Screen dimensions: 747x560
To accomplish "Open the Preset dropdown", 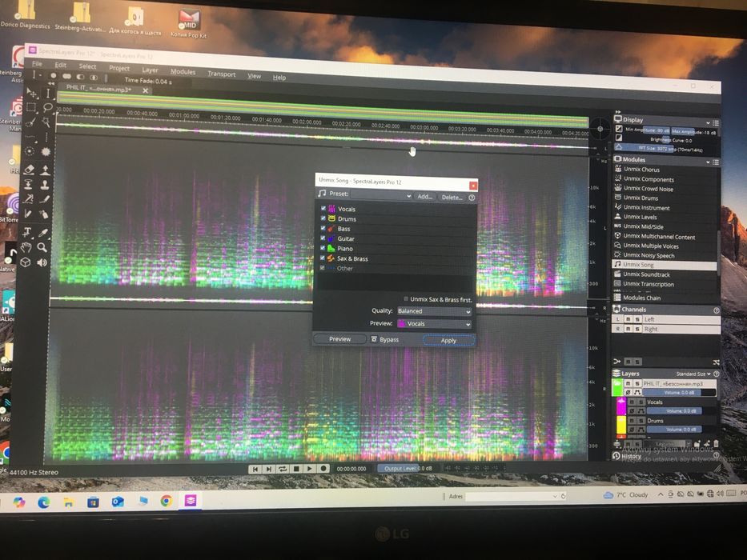I will coord(382,196).
